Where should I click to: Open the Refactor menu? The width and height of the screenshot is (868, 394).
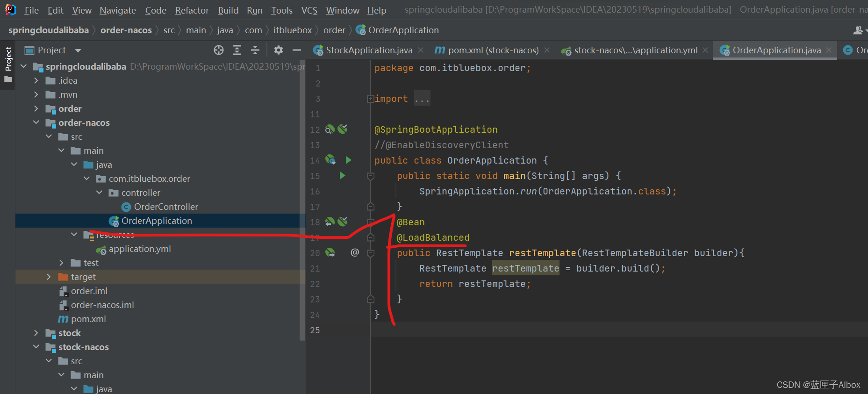(192, 10)
